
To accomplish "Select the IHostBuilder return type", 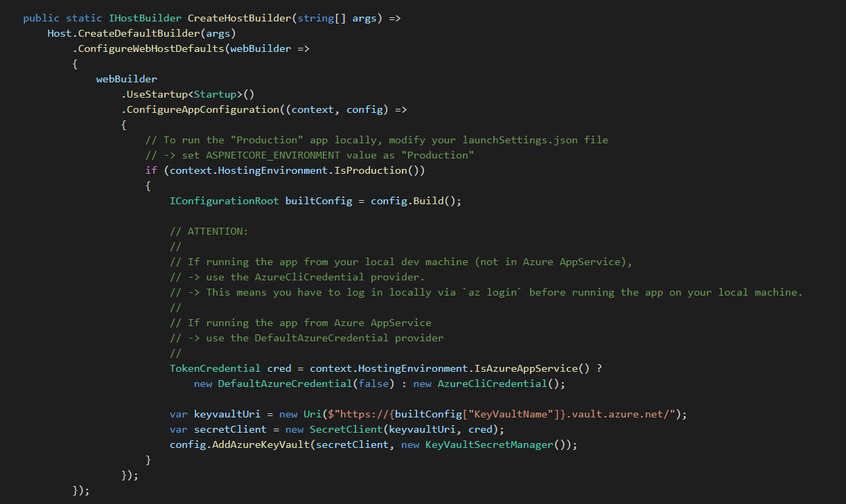I will point(145,18).
